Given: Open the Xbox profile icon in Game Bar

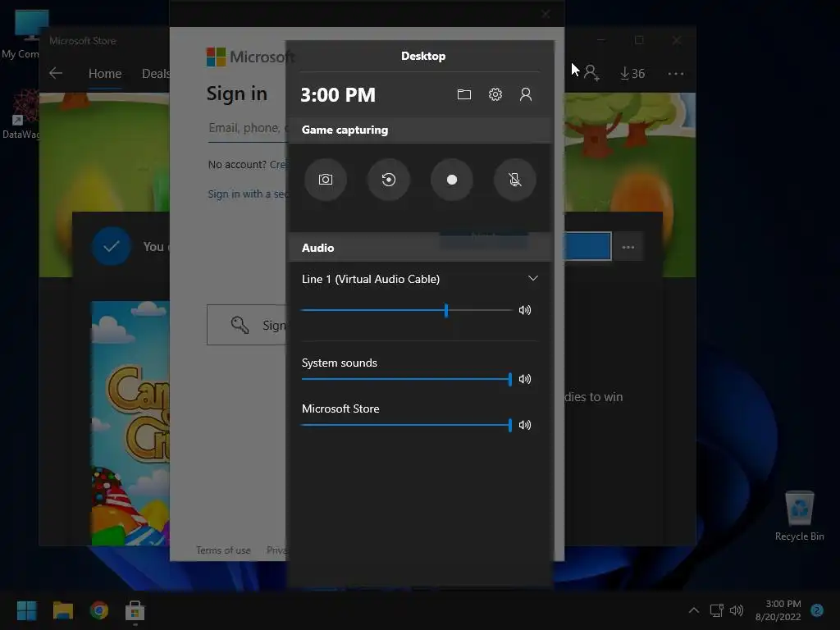Looking at the screenshot, I should [x=526, y=95].
